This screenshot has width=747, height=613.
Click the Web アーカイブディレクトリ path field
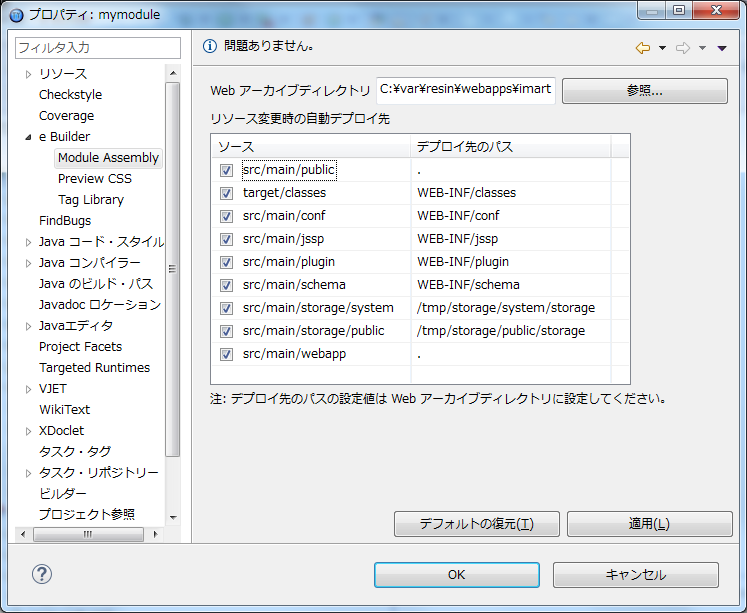[465, 90]
